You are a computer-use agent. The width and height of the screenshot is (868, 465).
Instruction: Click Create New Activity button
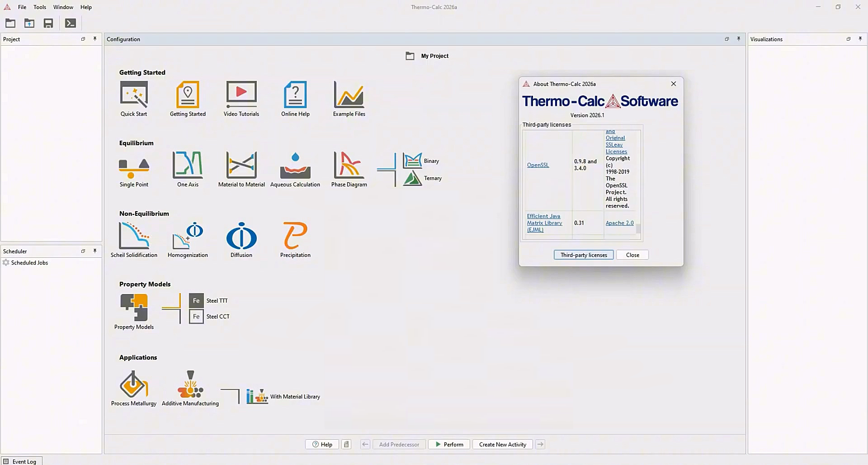(502, 444)
